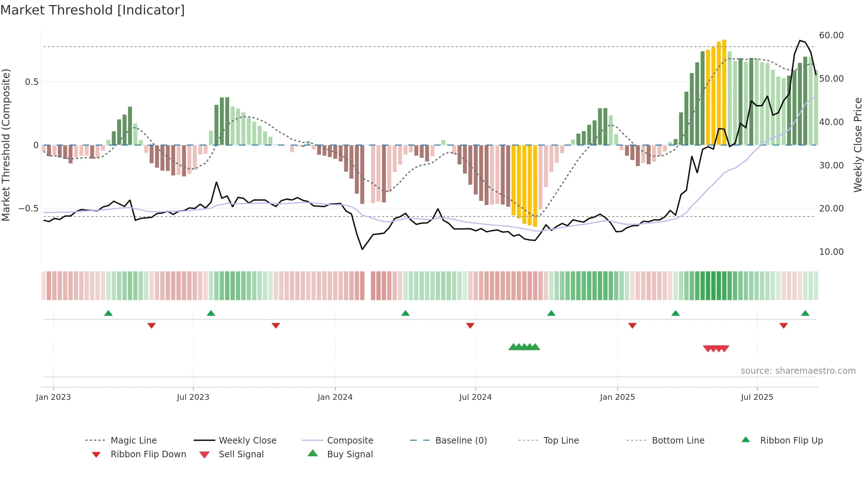The image size is (868, 488).
Task: Toggle the Buy Signal legend entry
Action: point(340,454)
